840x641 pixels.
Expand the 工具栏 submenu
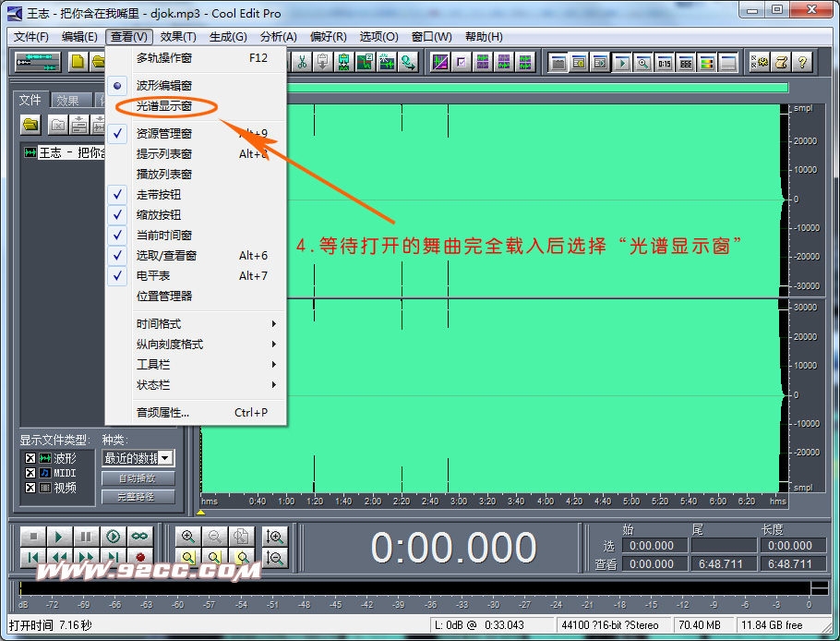[205, 365]
